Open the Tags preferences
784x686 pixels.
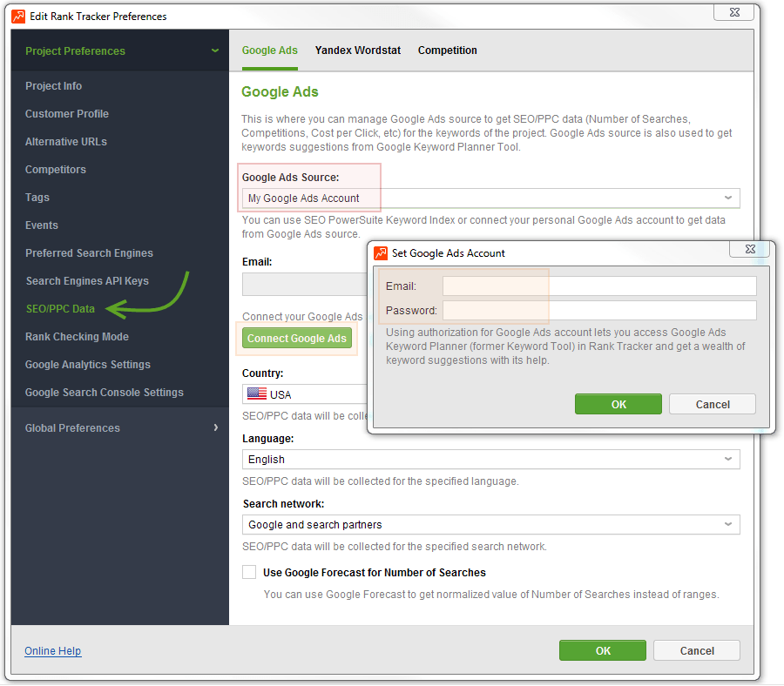pyautogui.click(x=37, y=198)
